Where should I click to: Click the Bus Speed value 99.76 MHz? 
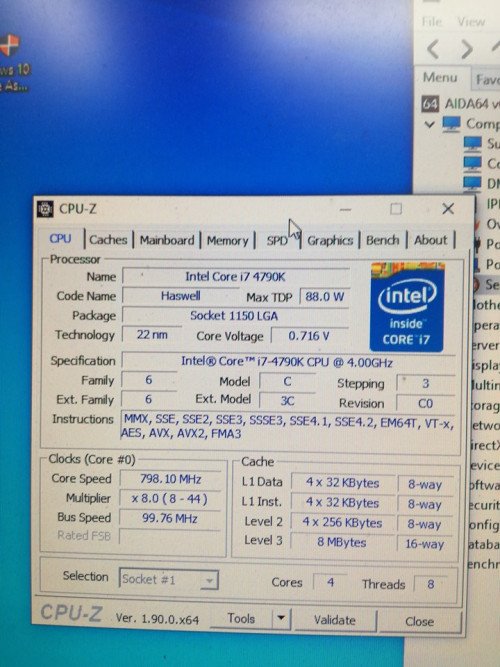point(170,518)
